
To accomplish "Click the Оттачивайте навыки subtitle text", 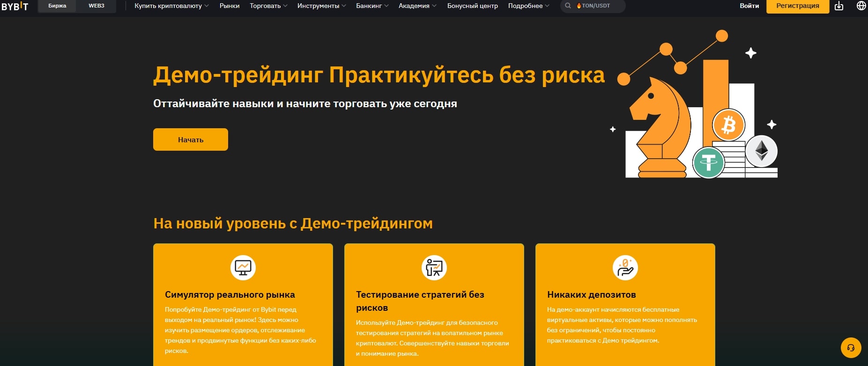I will [305, 104].
